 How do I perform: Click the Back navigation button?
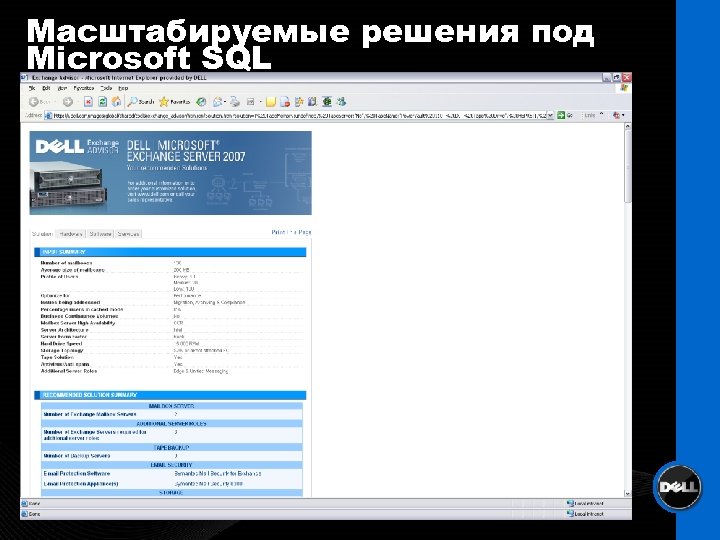[x=39, y=102]
